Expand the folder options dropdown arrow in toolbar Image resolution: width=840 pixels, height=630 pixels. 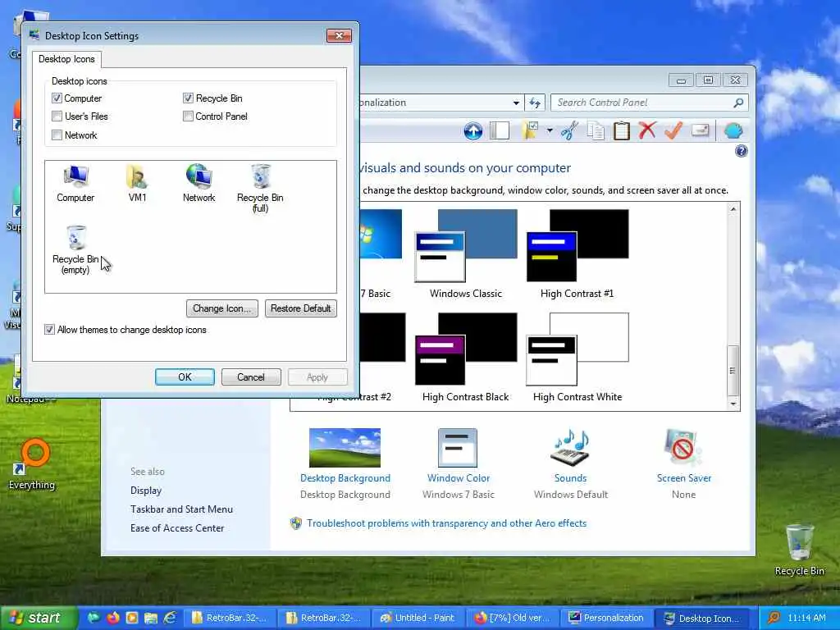coord(550,130)
